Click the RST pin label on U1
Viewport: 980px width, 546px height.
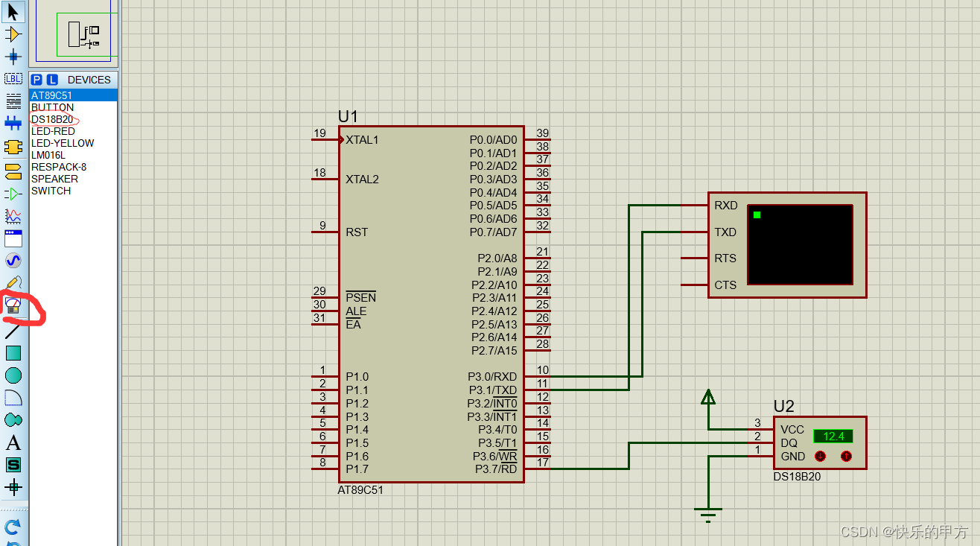point(357,232)
